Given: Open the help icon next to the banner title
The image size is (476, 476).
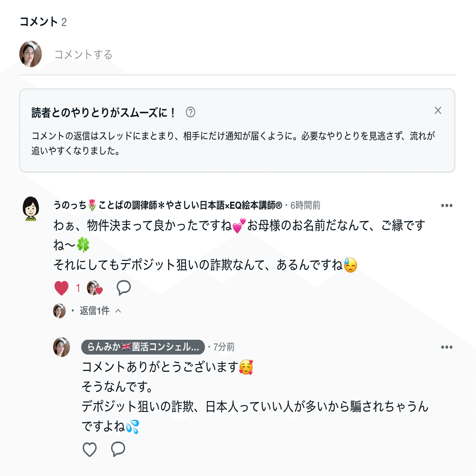Looking at the screenshot, I should pos(191,112).
